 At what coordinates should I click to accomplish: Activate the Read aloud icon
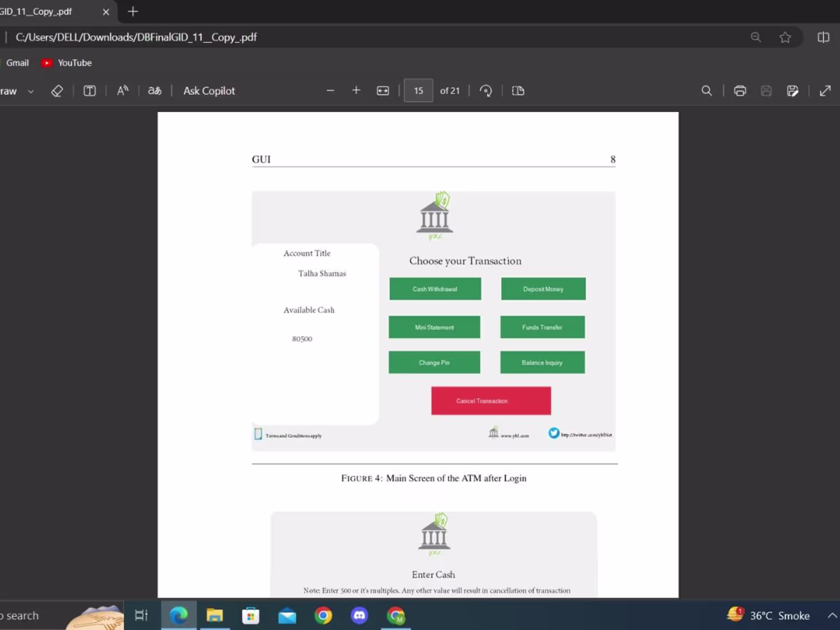tap(123, 91)
